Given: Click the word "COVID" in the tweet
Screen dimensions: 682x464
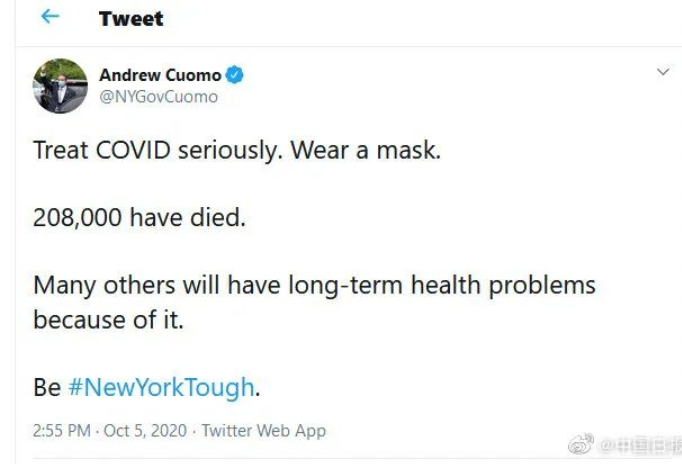Looking at the screenshot, I should tap(133, 150).
